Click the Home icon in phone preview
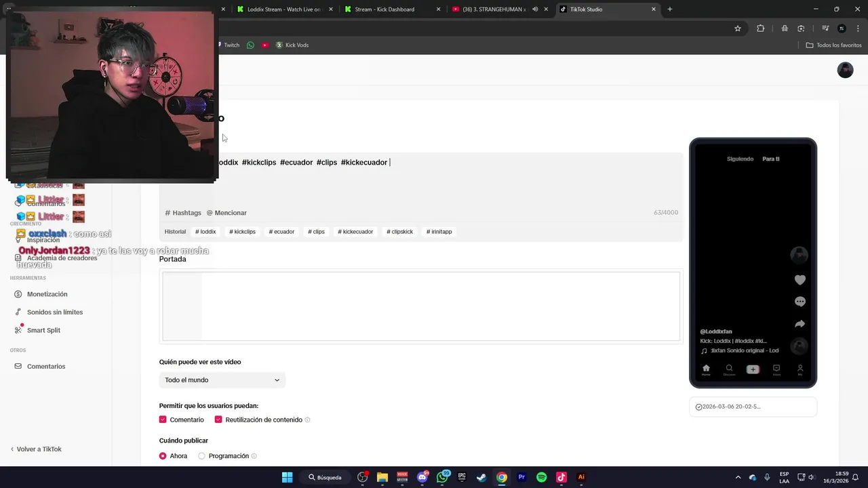The image size is (868, 488). pyautogui.click(x=706, y=369)
